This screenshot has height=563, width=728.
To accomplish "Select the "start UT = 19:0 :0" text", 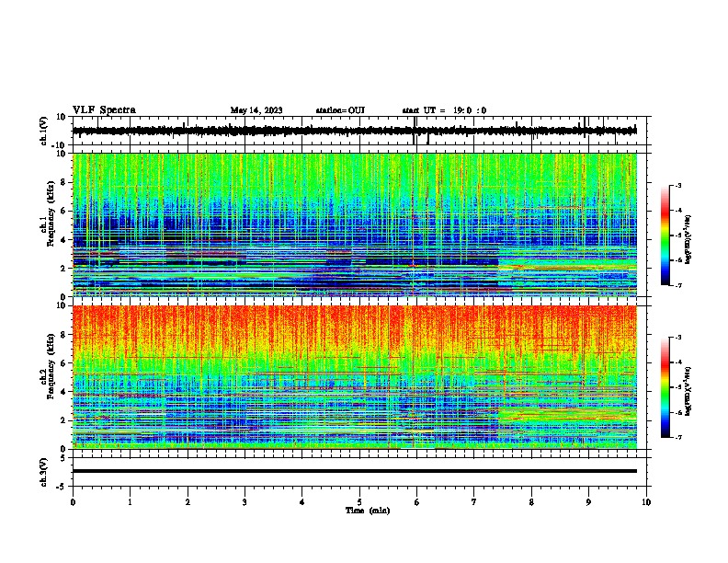I will click(444, 110).
